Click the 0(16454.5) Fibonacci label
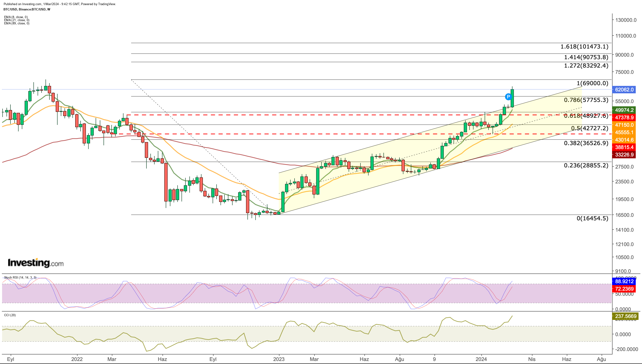Screen dimensions: 642x364 592,218
